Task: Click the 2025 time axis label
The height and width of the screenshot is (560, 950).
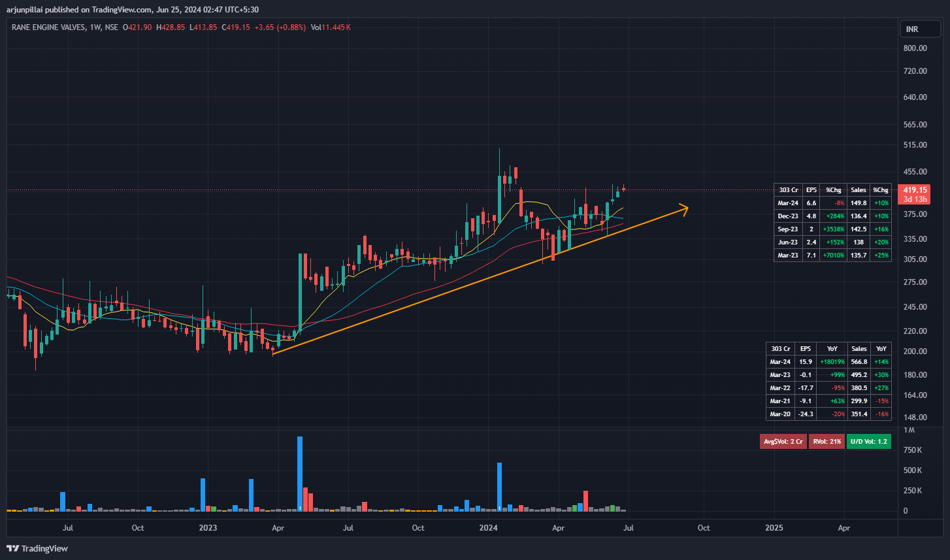Action: [774, 528]
